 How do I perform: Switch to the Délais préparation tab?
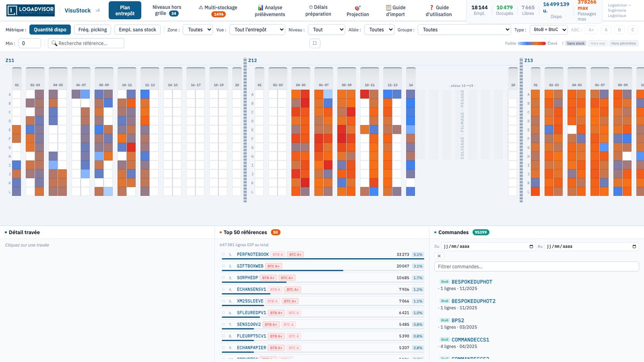coord(318,10)
